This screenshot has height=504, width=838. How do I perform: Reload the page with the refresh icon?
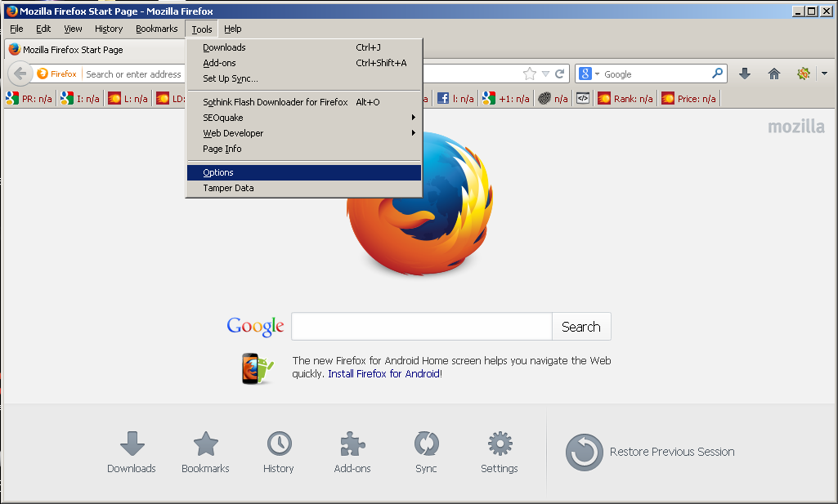pos(559,74)
